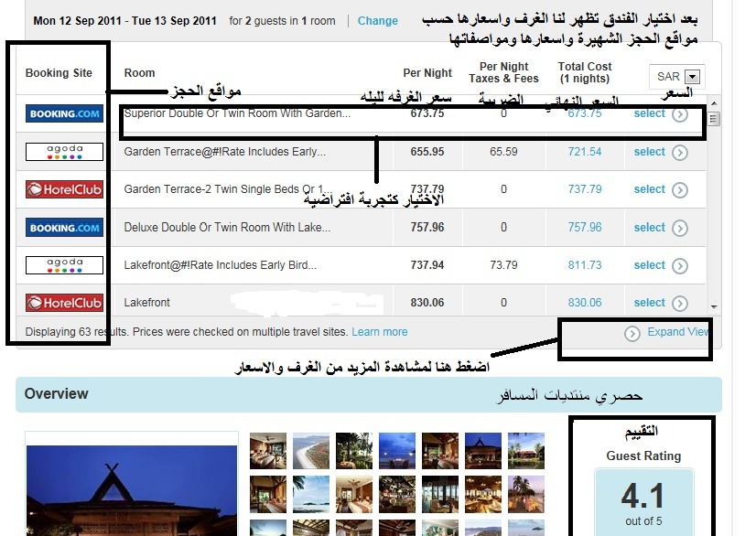Click the Per Night column header
Image resolution: width=756 pixels, height=536 pixels.
[427, 73]
